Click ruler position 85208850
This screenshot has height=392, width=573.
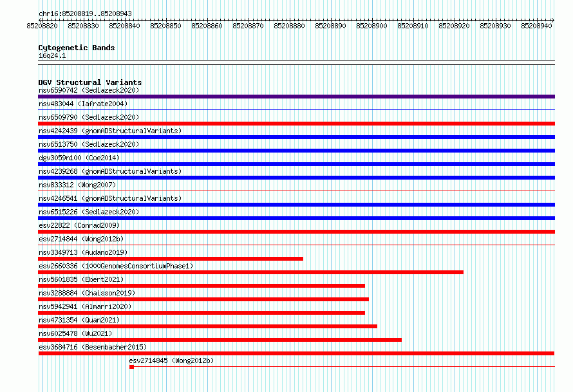(x=165, y=26)
